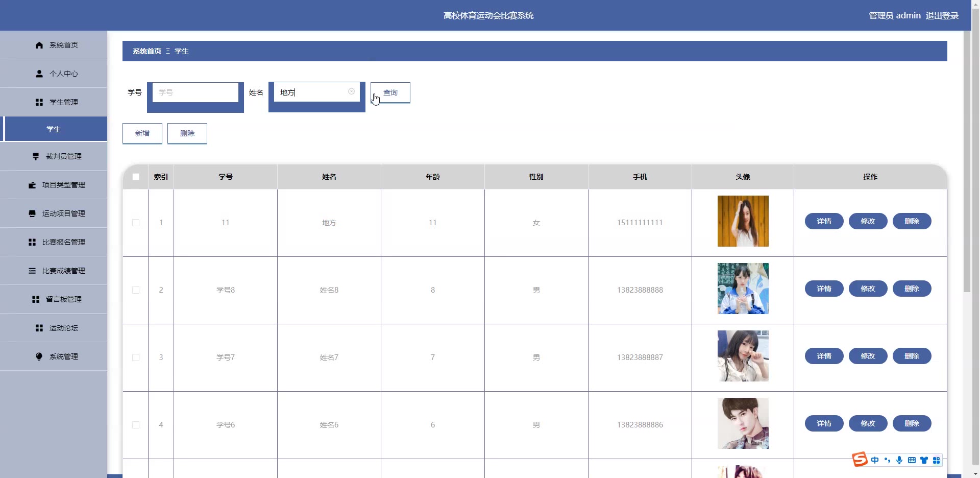Toggle Sogou punctuation mode icon

pyautogui.click(x=887, y=460)
